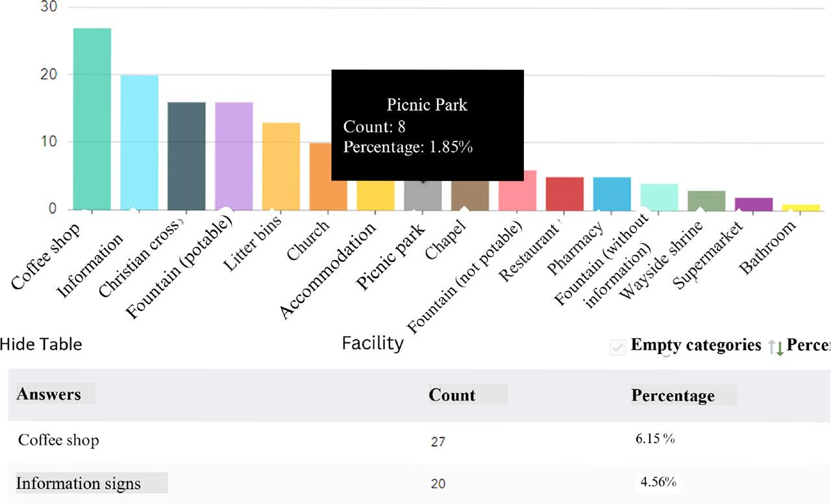Click the Facility chart title
Image resolution: width=831 pixels, height=504 pixels.
(x=373, y=342)
